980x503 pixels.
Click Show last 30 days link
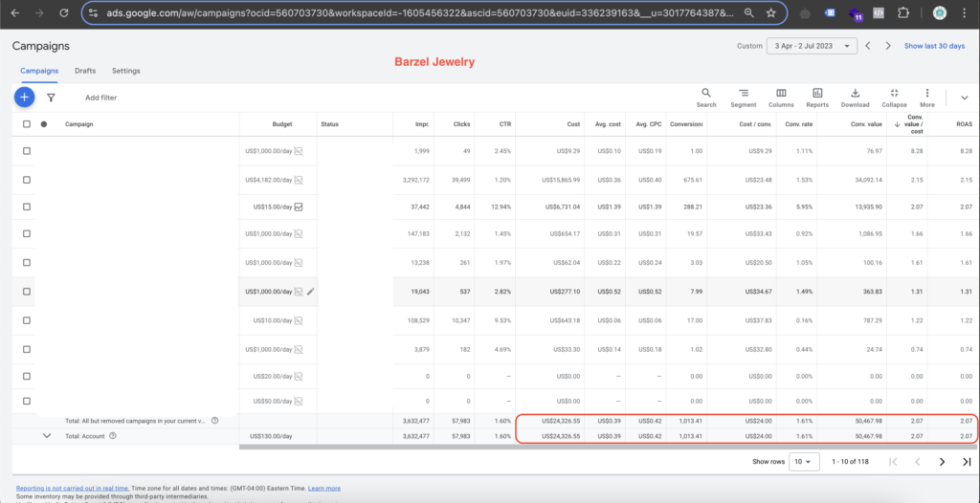click(934, 46)
